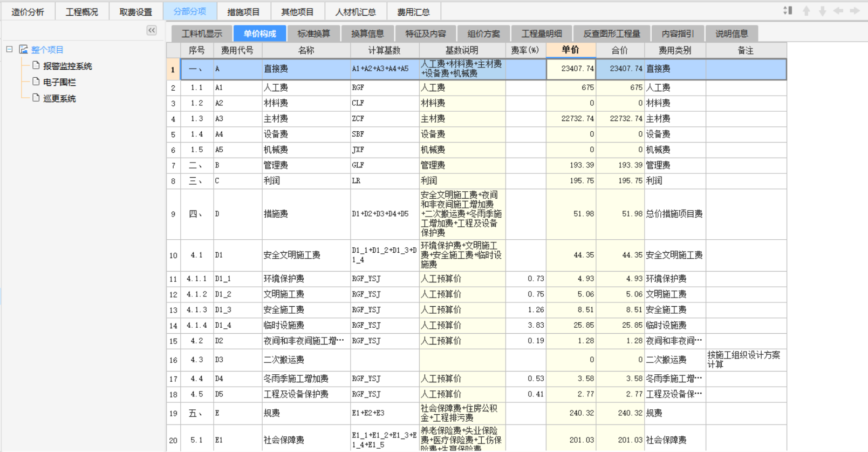The width and height of the screenshot is (868, 452).
Task: Click the 备注 column header
Action: (746, 50)
